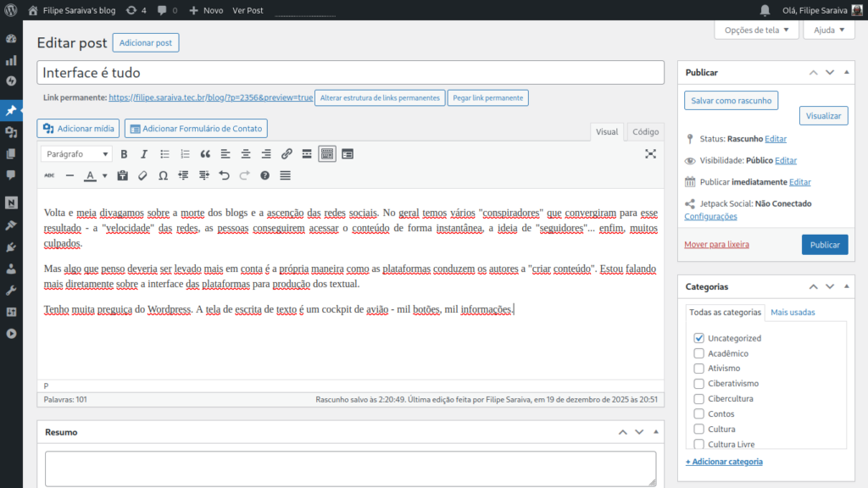Apply italic formatting

(x=144, y=154)
